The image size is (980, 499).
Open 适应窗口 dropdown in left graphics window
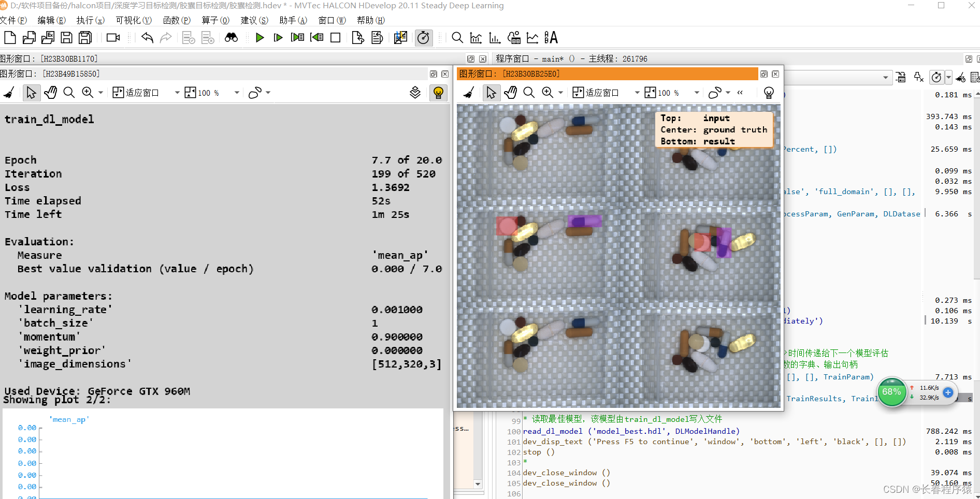pos(177,93)
